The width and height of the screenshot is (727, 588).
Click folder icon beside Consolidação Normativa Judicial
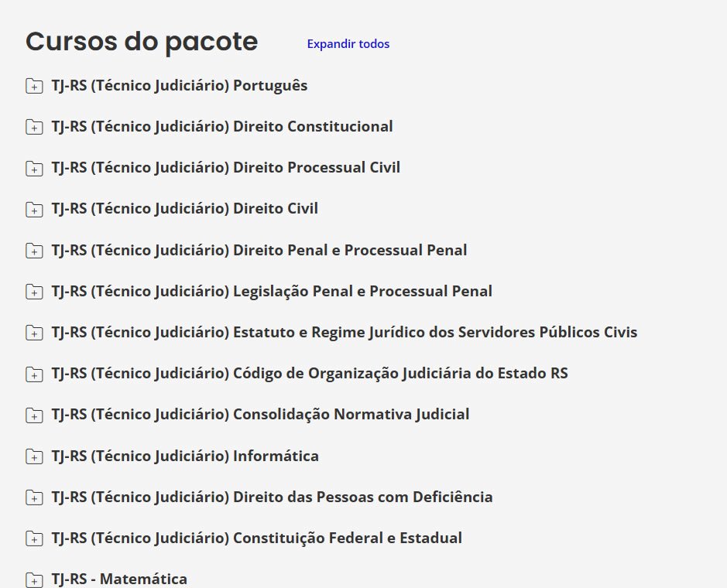pos(34,415)
